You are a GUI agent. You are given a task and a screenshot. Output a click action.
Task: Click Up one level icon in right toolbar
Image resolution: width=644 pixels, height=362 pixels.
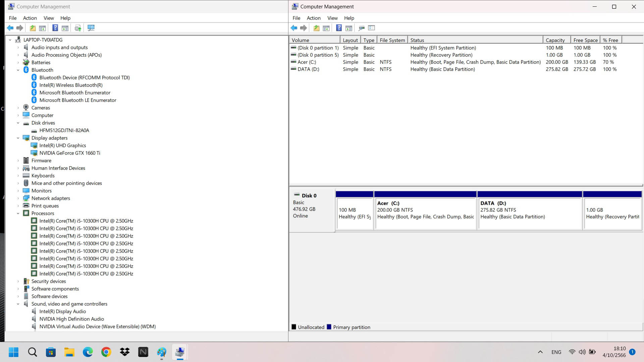point(316,28)
